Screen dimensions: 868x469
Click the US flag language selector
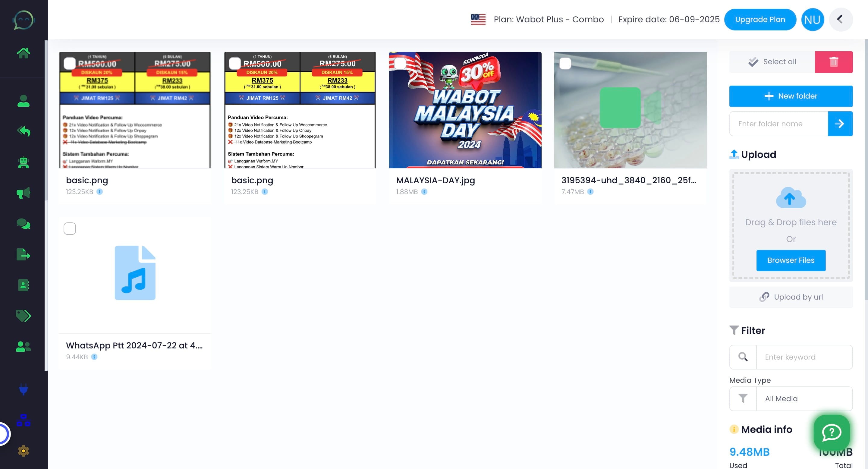478,20
